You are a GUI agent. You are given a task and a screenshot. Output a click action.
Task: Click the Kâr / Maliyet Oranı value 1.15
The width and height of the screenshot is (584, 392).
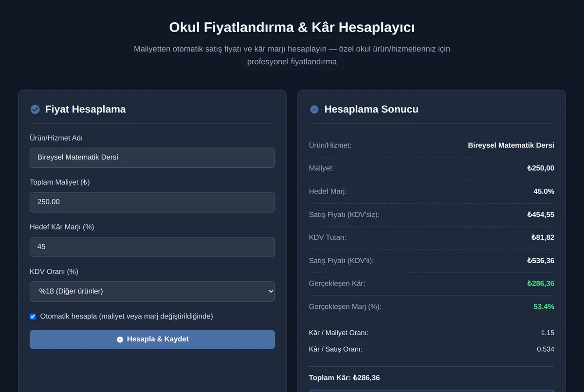click(x=547, y=333)
